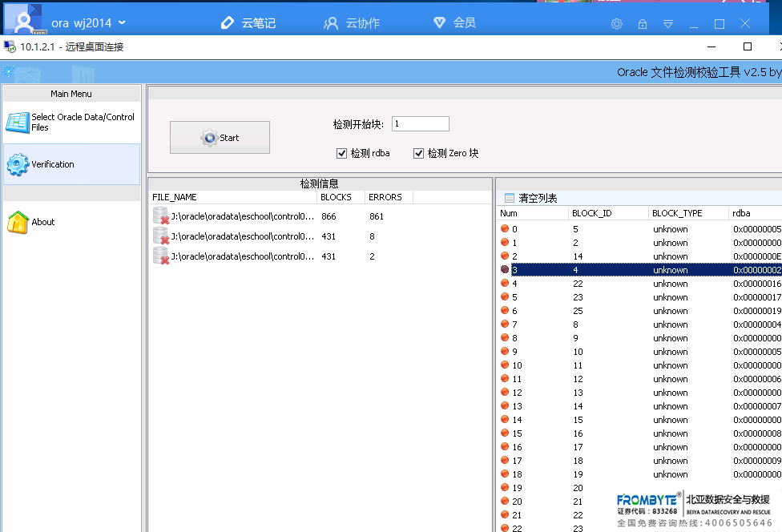Click the 检测开始块 input field
This screenshot has width=782, height=532.
420,124
